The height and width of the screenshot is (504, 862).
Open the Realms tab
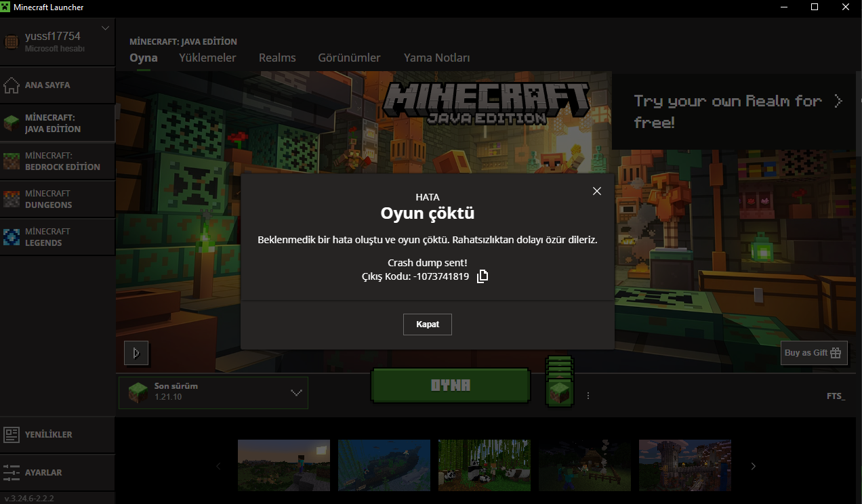[x=277, y=58]
